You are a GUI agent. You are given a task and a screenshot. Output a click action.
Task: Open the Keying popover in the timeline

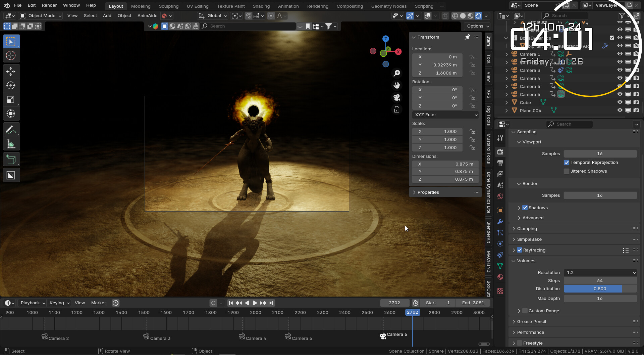click(x=59, y=303)
